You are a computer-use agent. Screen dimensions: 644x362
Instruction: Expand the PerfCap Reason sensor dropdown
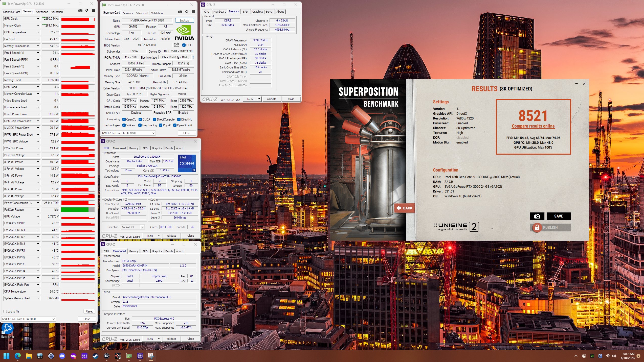(38, 210)
